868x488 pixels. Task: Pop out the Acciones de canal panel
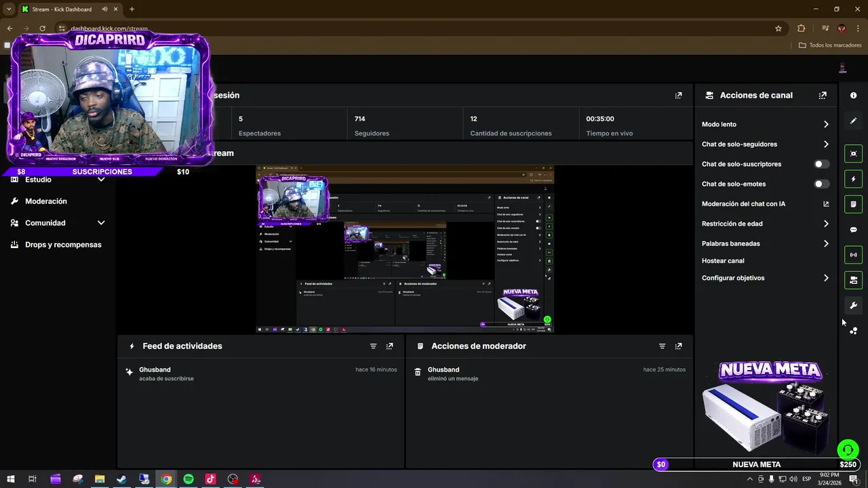click(x=823, y=96)
